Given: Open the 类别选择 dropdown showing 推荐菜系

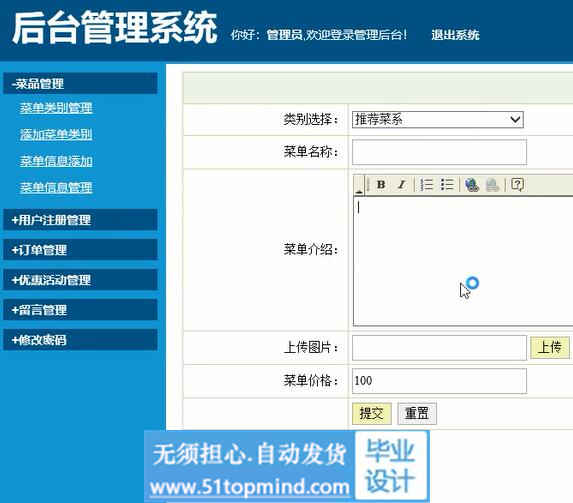Looking at the screenshot, I should coord(438,120).
